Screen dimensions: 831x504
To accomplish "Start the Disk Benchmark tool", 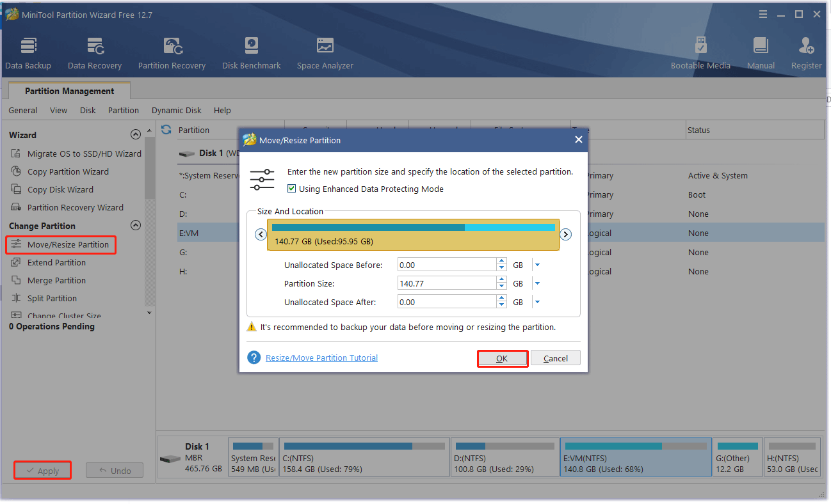I will (252, 54).
